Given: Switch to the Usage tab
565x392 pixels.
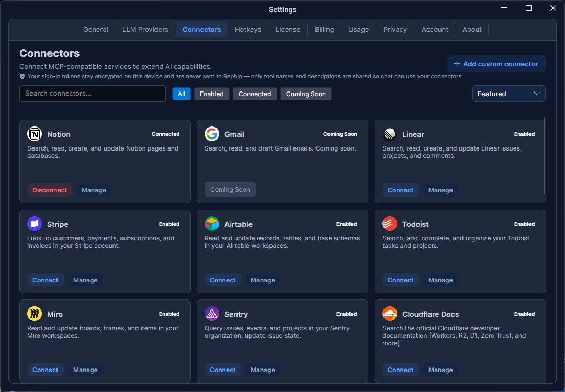Looking at the screenshot, I should 358,29.
